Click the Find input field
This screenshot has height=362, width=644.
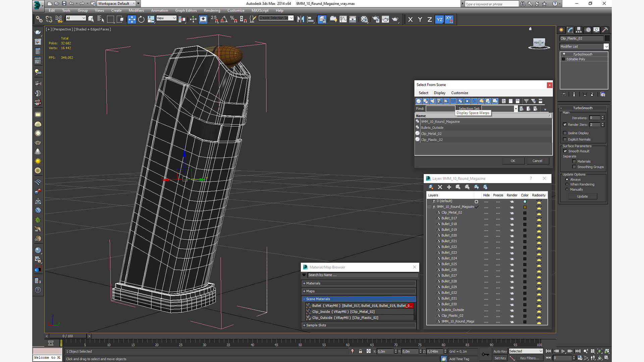(440, 109)
